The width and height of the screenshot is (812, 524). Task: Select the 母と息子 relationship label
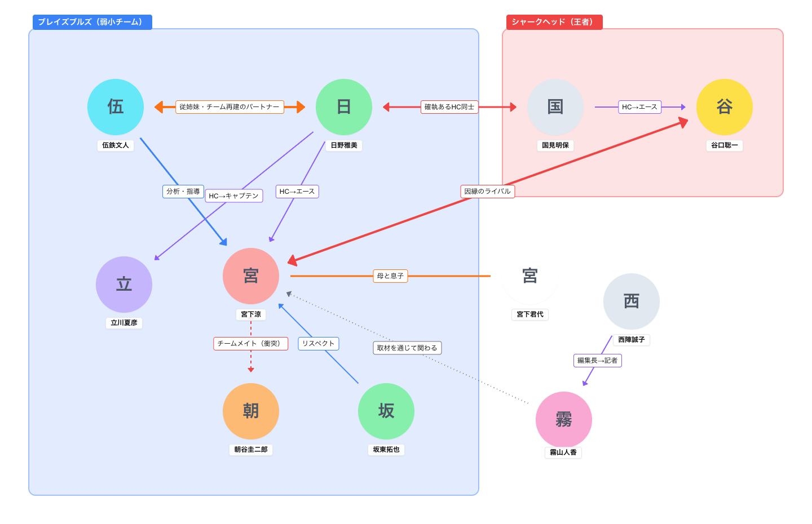tap(390, 276)
